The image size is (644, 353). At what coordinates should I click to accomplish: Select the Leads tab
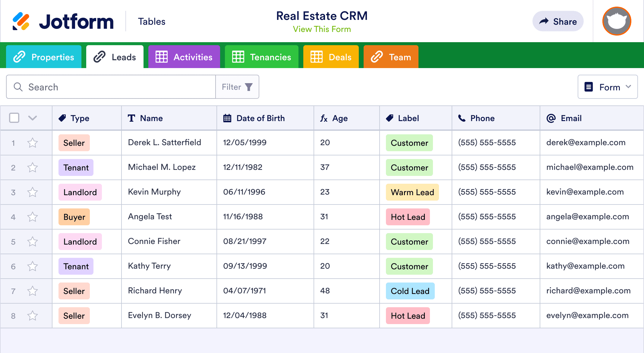[115, 57]
